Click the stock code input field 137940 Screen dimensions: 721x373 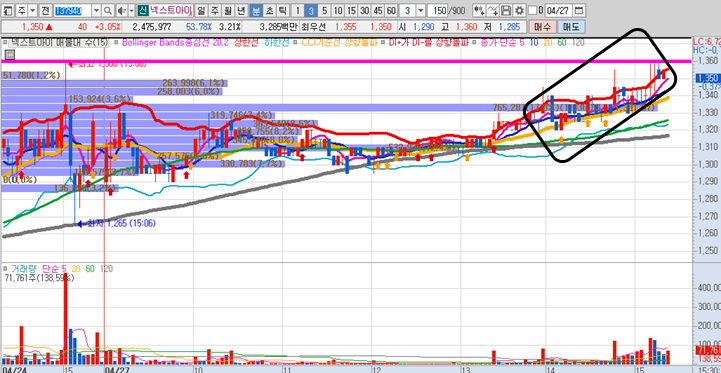[73, 10]
